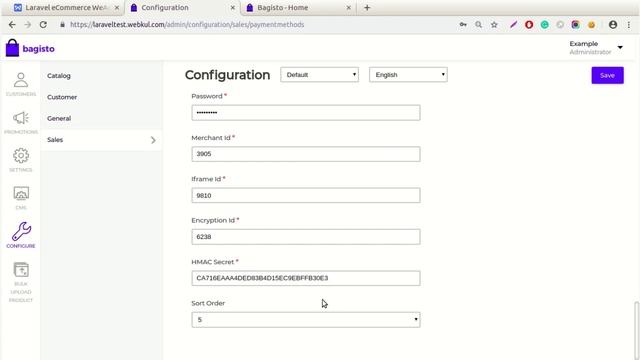Go back in browser history

tap(12, 24)
